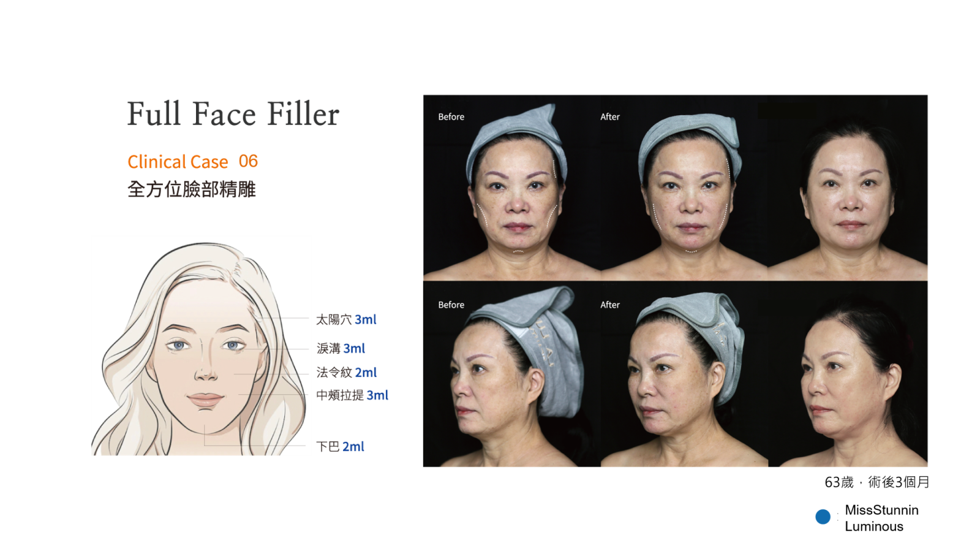Click the 全方位臉部精雕 subtitle
The height and width of the screenshot is (551, 980).
coord(191,189)
